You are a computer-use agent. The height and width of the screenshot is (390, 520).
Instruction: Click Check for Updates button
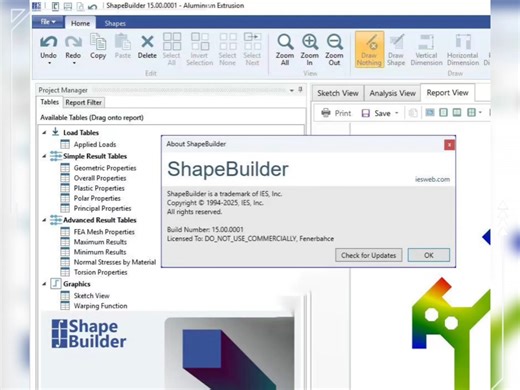pos(368,255)
